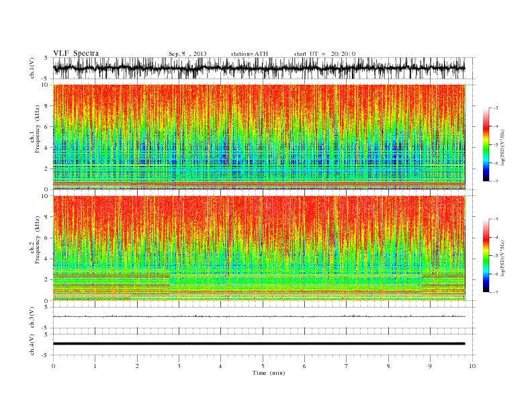532x411 pixels.
Task: Click the 2 kHz tick label on the ch.2 spectrogram
Action: 46,280
